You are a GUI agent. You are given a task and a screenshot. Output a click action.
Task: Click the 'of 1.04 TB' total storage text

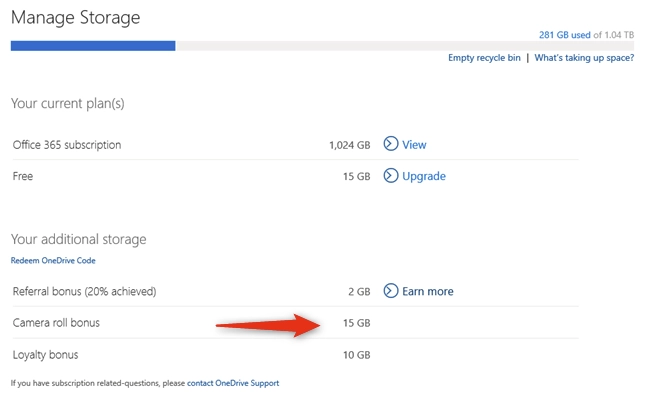coord(614,35)
